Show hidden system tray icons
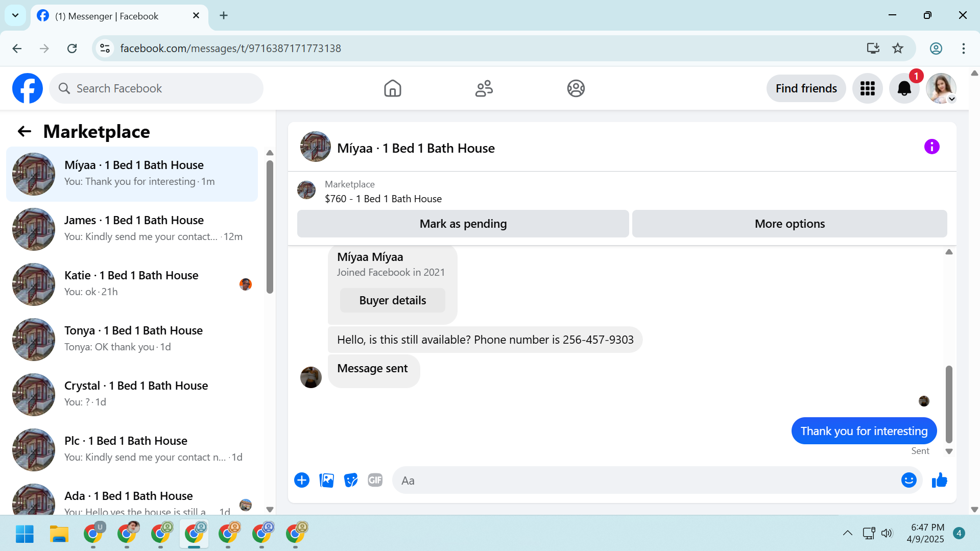Image resolution: width=980 pixels, height=551 pixels. coord(847,533)
